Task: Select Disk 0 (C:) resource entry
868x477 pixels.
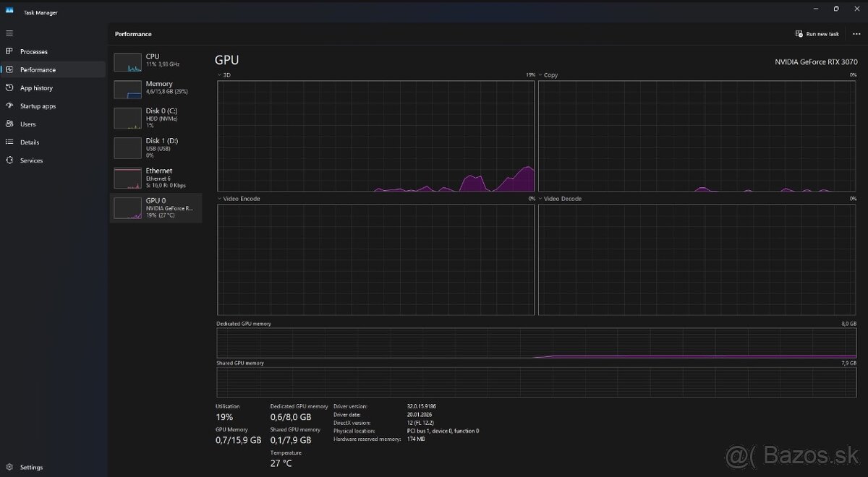Action: pos(156,118)
